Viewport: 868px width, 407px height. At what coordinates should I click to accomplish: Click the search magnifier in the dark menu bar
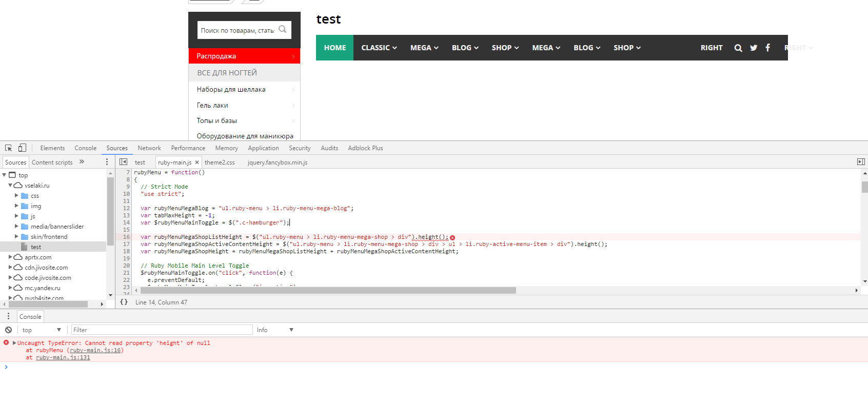pos(738,48)
